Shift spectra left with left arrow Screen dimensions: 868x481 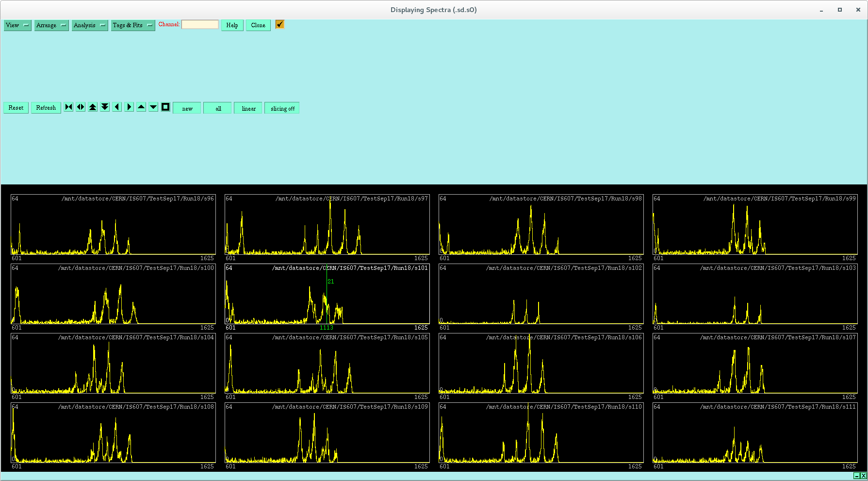pos(117,107)
